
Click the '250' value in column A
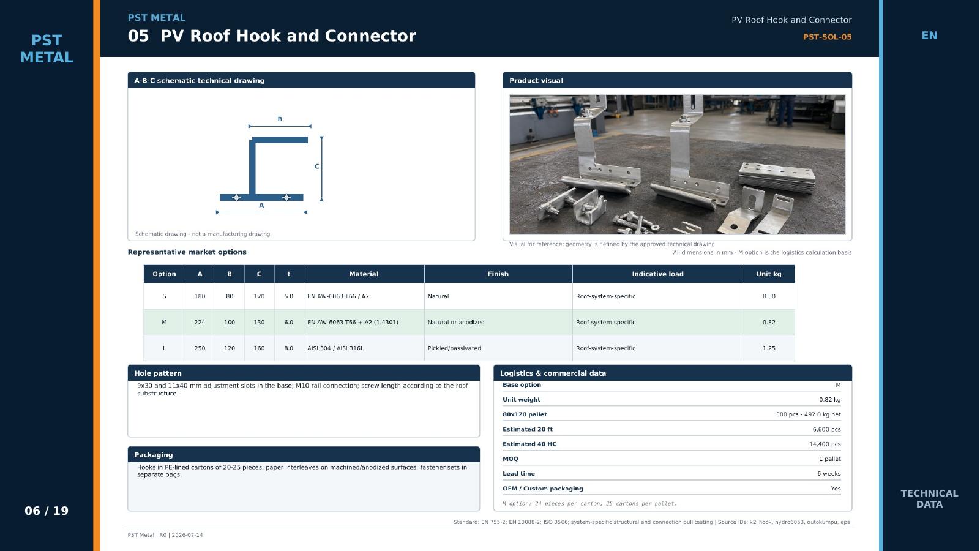tap(200, 348)
